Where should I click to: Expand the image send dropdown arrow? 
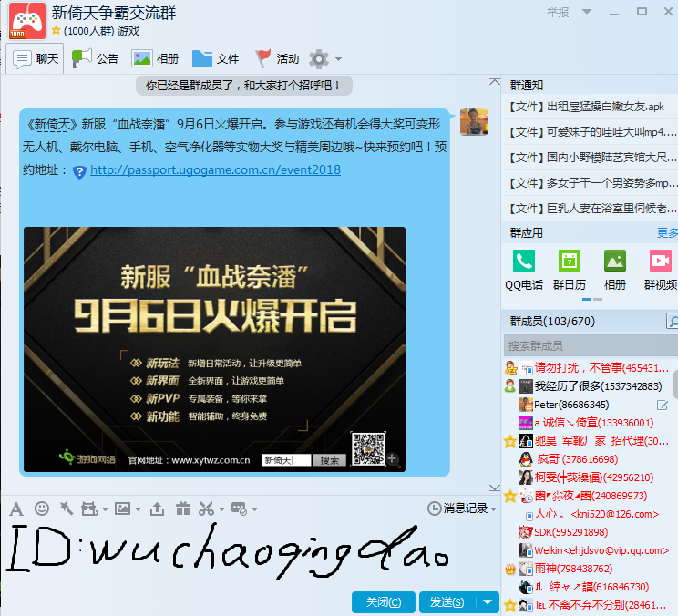(x=138, y=509)
